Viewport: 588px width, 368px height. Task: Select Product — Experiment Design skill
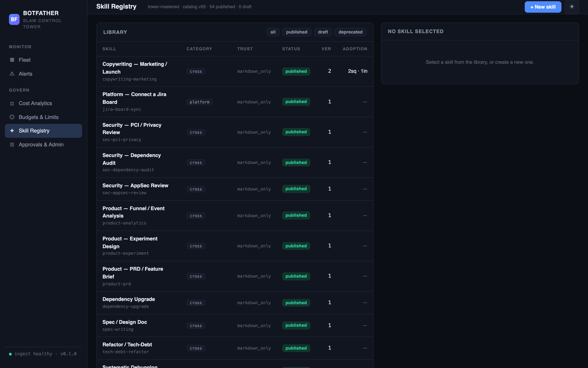[235, 246]
